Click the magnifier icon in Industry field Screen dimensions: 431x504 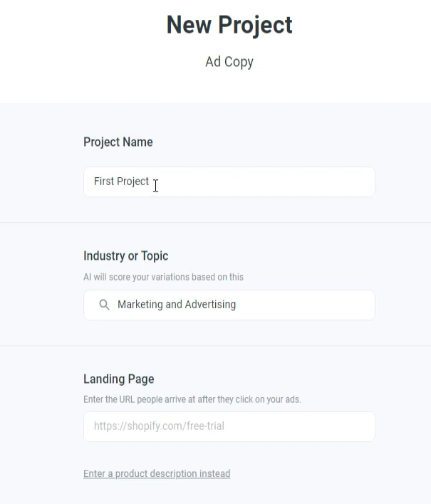pyautogui.click(x=104, y=305)
